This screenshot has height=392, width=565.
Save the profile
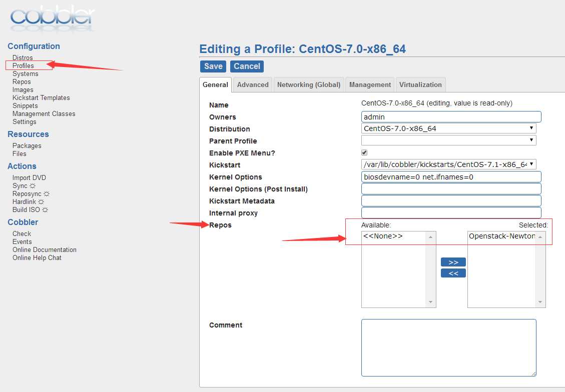click(213, 66)
